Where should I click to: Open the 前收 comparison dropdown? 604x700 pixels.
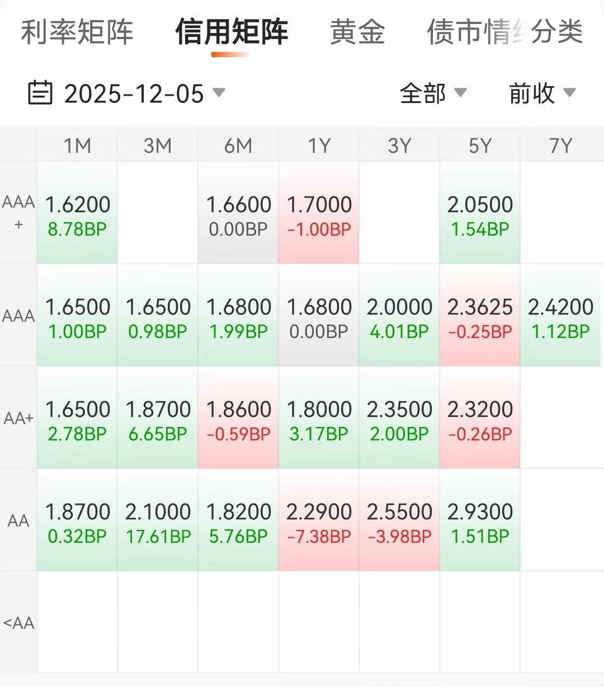[541, 93]
